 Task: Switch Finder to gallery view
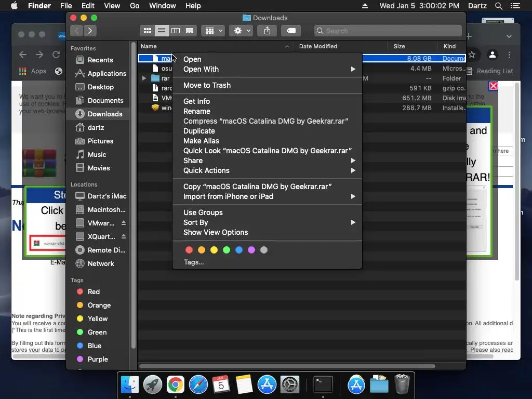click(x=190, y=31)
